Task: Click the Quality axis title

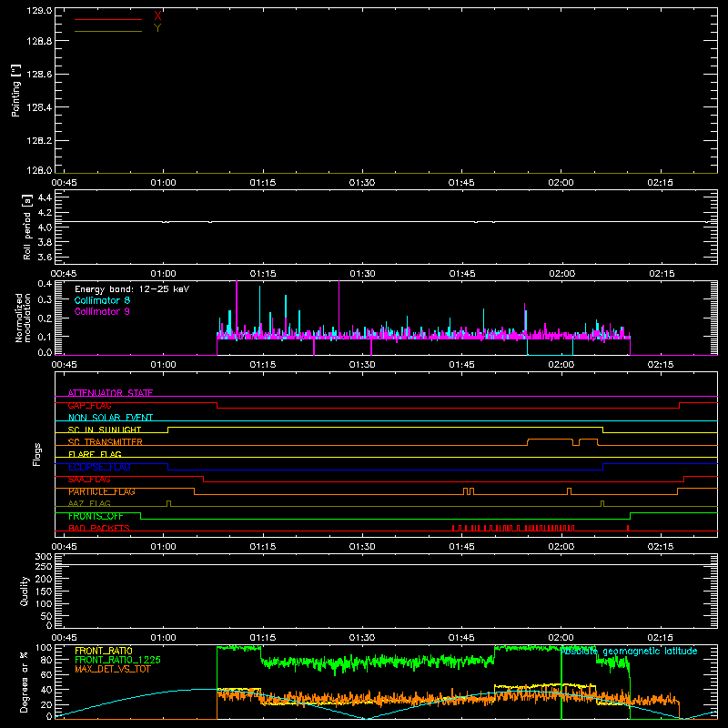Action: 25,591
